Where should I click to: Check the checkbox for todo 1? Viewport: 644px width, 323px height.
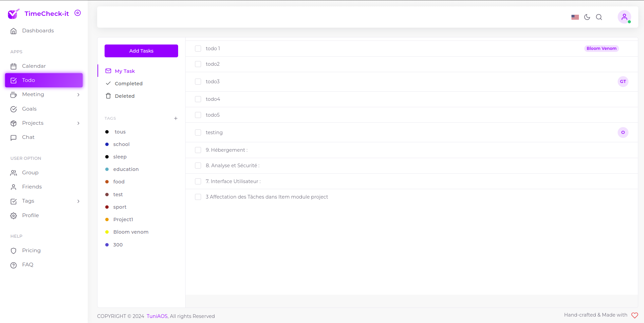pyautogui.click(x=198, y=49)
